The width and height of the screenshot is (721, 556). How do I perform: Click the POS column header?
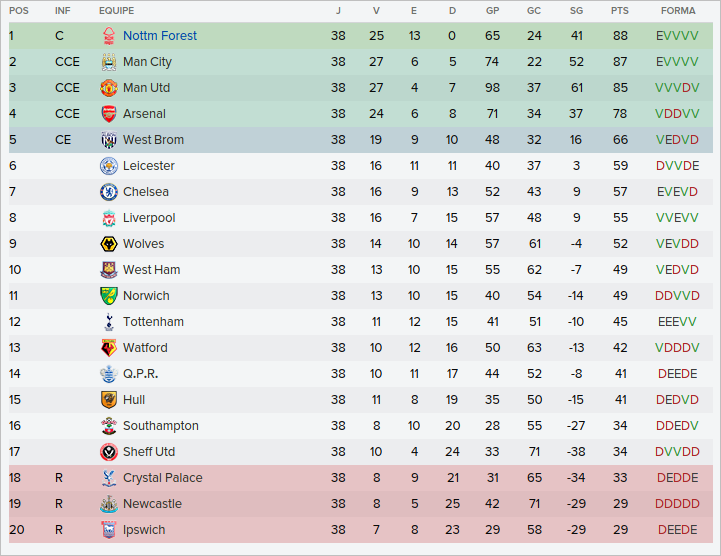point(18,10)
